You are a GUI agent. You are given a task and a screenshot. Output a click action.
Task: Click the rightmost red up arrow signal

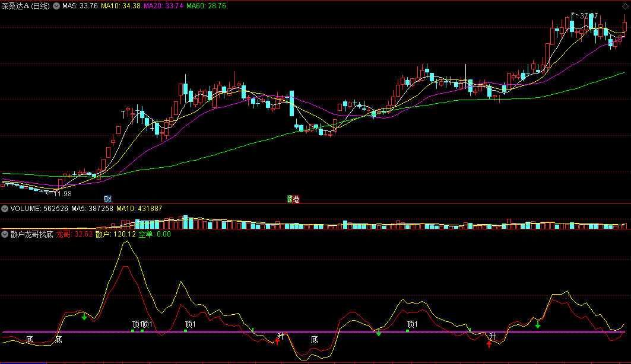coord(489,344)
